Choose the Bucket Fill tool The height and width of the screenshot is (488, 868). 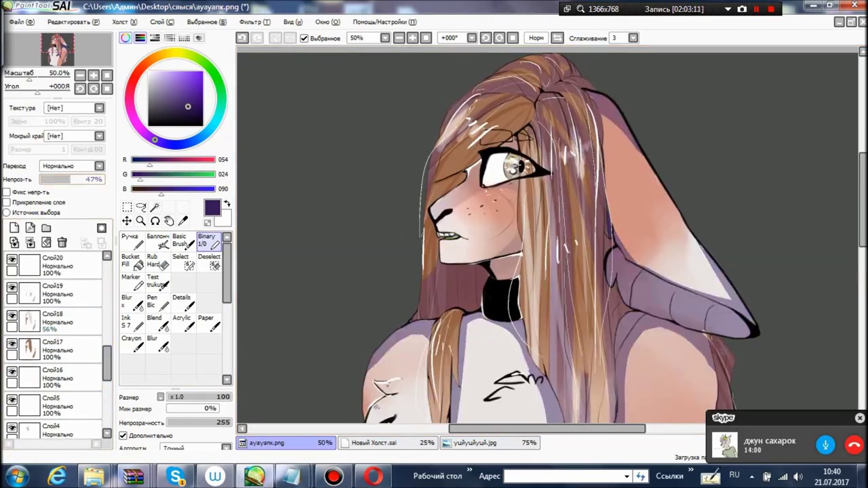pos(132,262)
